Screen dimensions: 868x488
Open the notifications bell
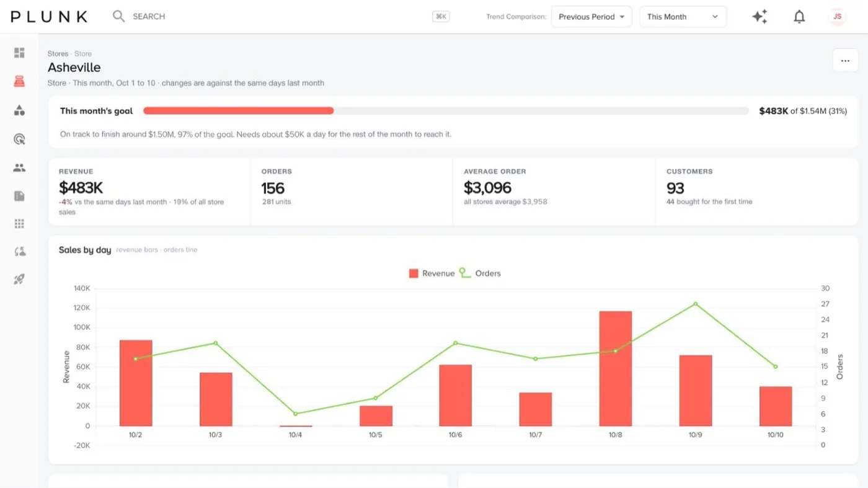pyautogui.click(x=799, y=17)
